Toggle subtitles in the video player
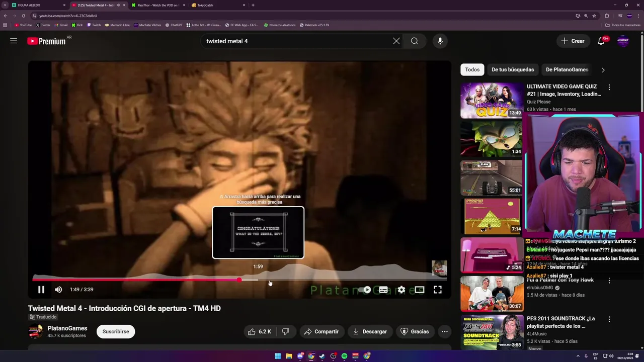The height and width of the screenshot is (362, 644). point(383,290)
